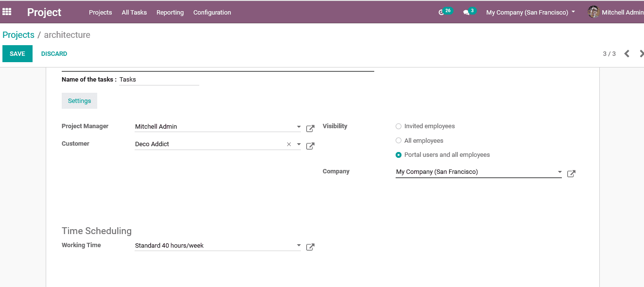
Task: Select Portal users and all employees option
Action: [x=399, y=155]
